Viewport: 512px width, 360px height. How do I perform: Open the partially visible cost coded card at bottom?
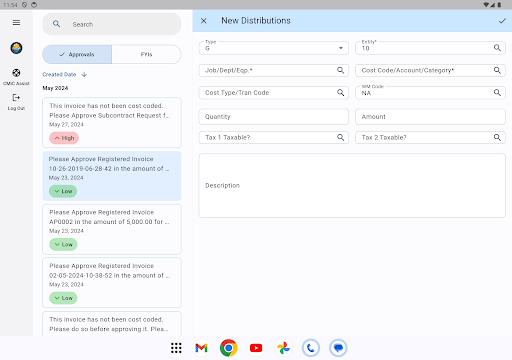(x=112, y=324)
